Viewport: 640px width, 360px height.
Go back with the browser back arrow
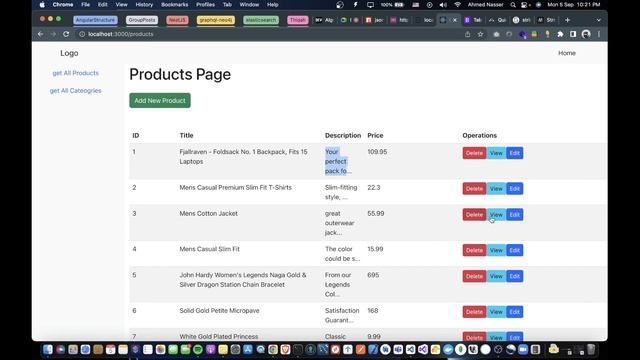coord(40,34)
